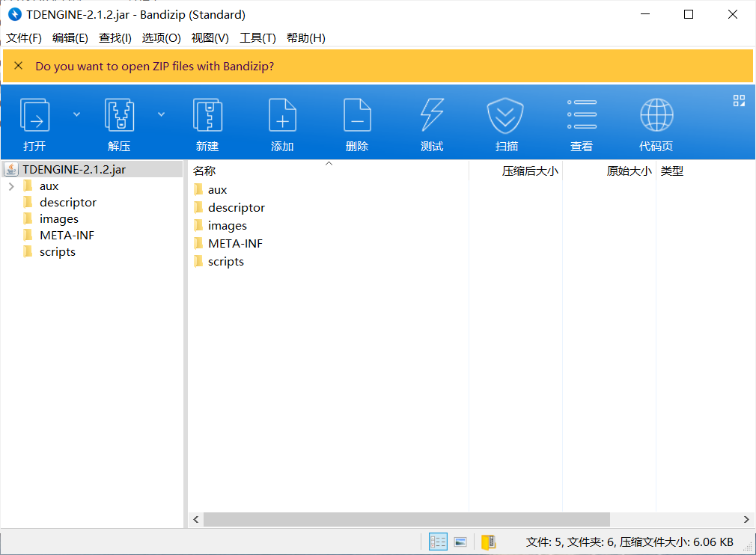Click the Java jar icon beside TDENGINE-2.1.2.jar
The height and width of the screenshot is (555, 756).
11,170
